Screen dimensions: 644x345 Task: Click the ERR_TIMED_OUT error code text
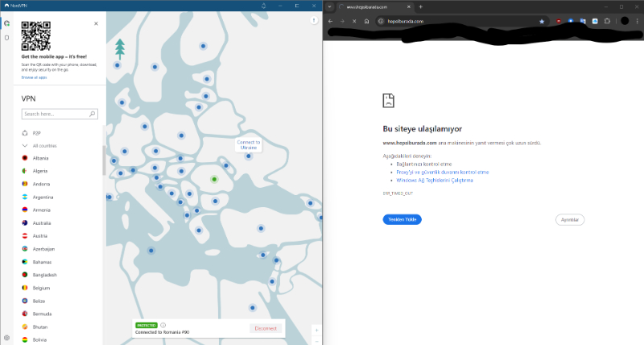398,193
